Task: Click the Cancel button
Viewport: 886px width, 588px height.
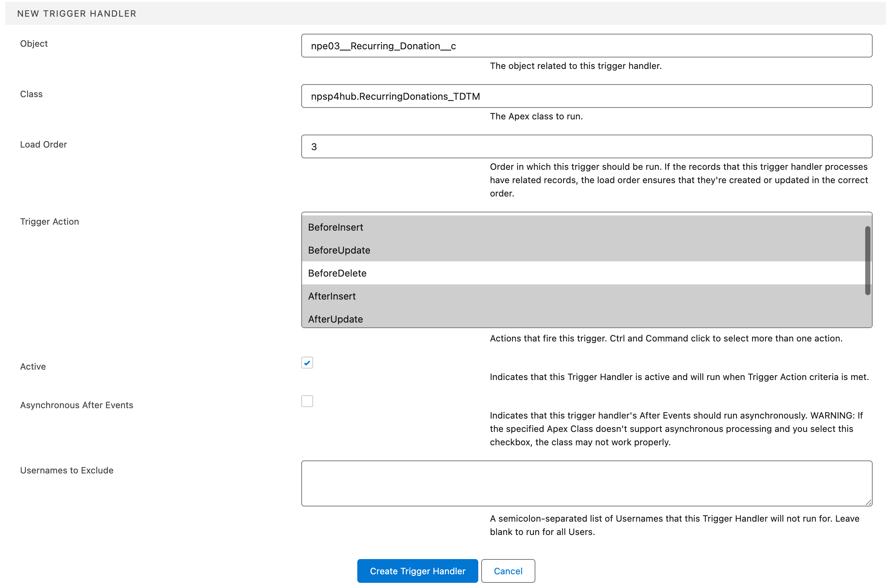Action: 508,571
